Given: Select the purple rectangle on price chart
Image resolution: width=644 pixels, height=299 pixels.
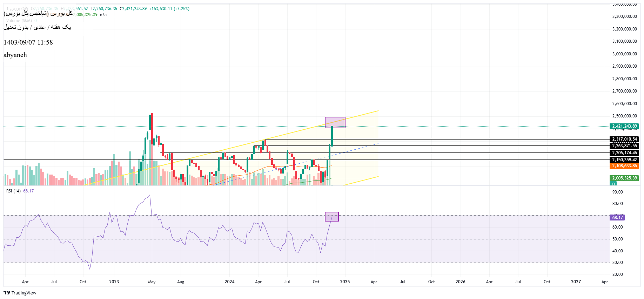Looking at the screenshot, I should tap(335, 122).
